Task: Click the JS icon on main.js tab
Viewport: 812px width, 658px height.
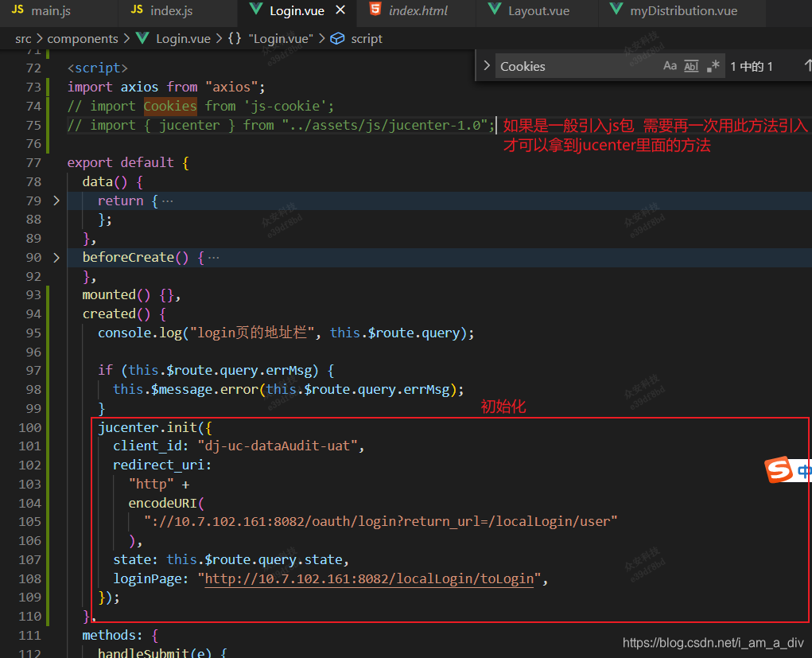Action: click(17, 10)
